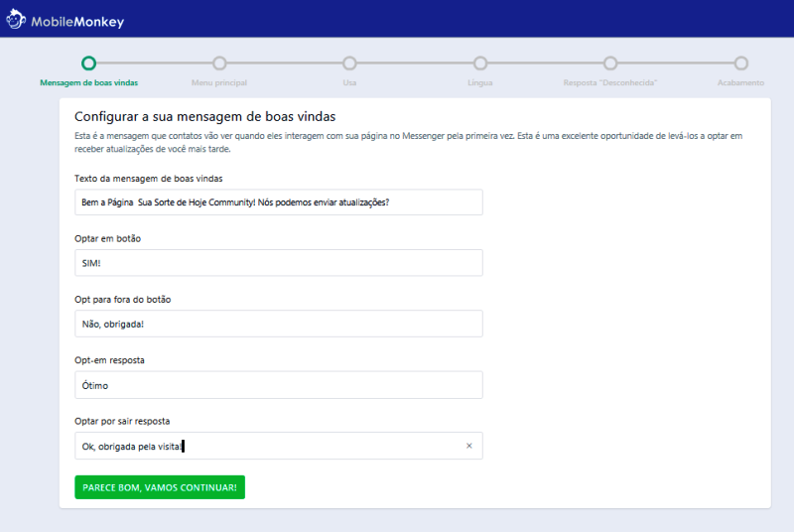Click the Optar em botão label

[x=107, y=239]
